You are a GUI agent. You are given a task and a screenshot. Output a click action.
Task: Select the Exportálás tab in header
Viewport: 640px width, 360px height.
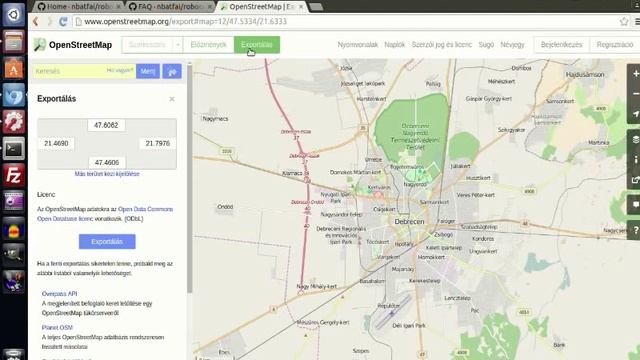pos(257,44)
